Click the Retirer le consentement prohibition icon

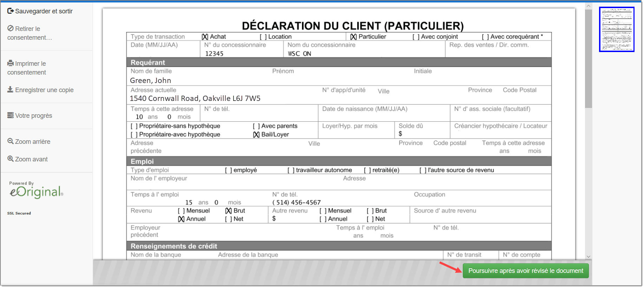tap(11, 28)
